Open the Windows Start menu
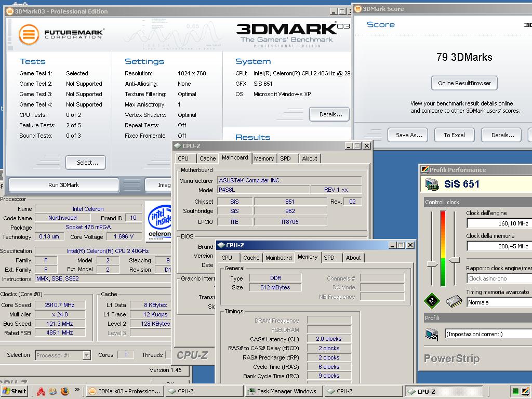532x399 pixels. pos(14,391)
